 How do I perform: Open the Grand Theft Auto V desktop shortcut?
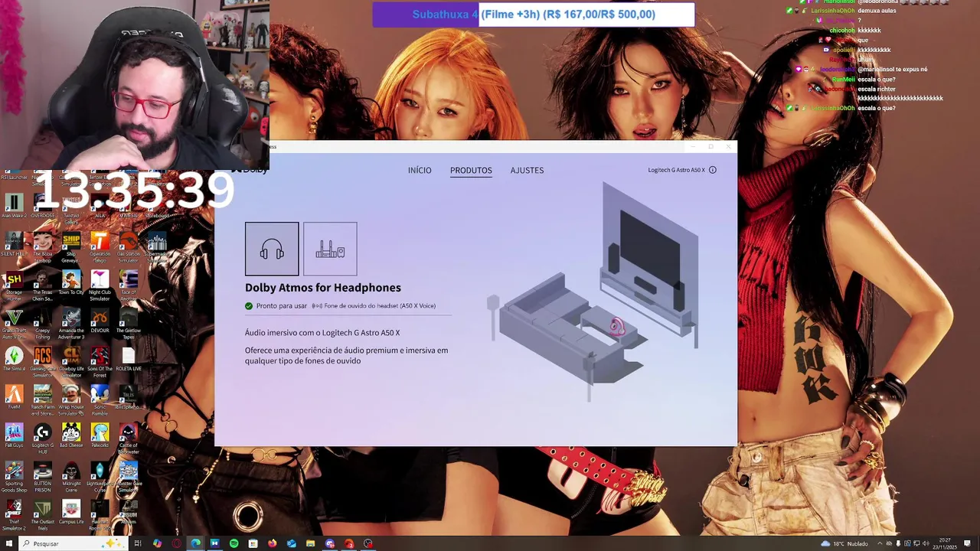click(14, 323)
